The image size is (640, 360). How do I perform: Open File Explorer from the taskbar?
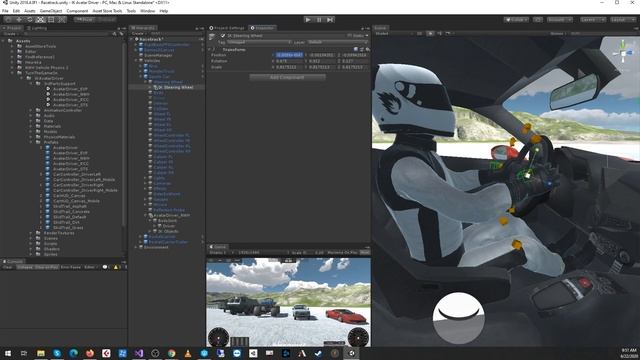41,353
